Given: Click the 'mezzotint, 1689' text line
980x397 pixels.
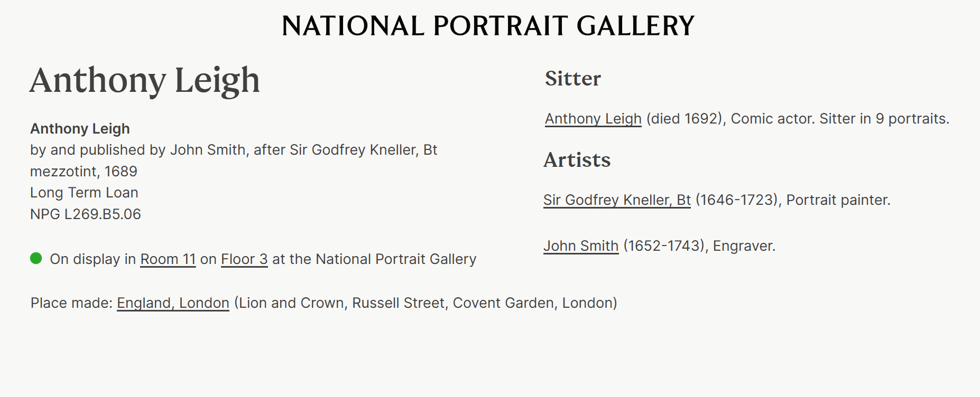Looking at the screenshot, I should 84,172.
